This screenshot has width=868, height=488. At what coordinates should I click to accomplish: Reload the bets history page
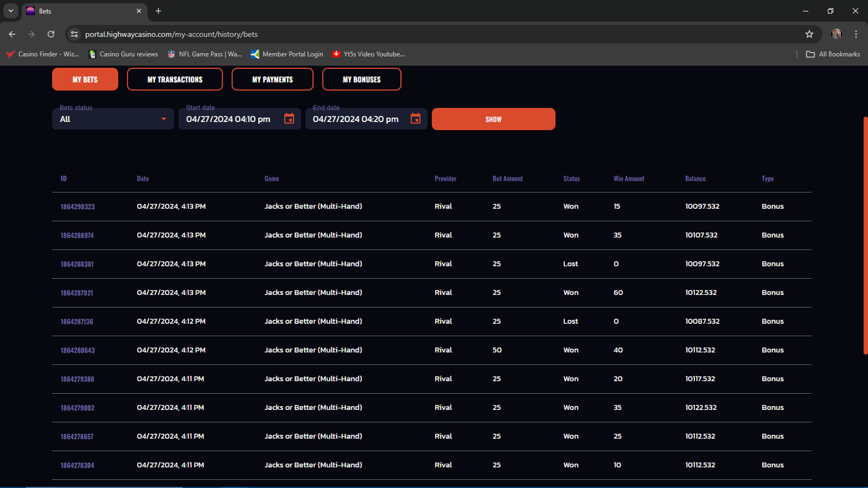point(51,34)
